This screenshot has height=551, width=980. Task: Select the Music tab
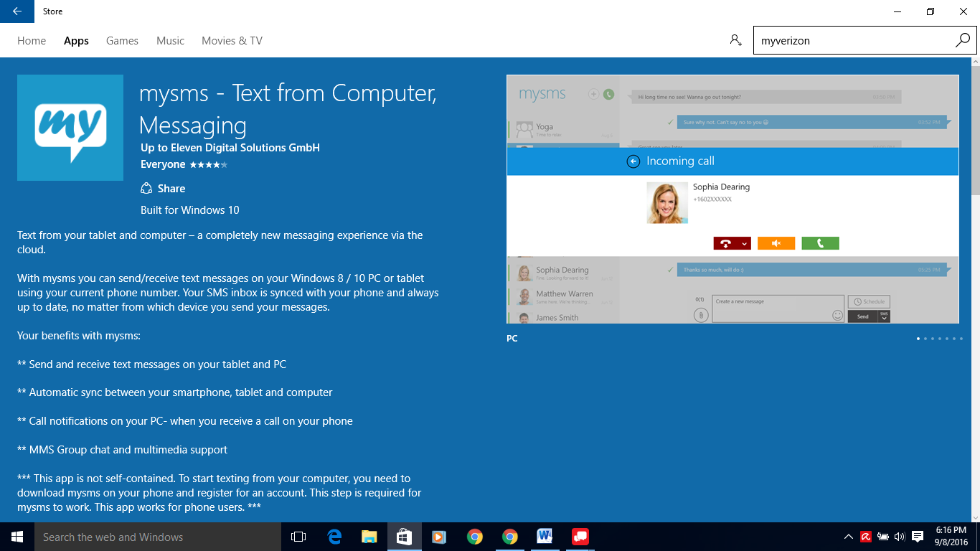170,41
